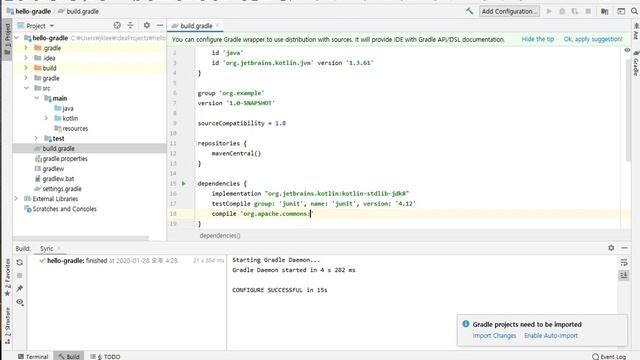Viewport: 640px width, 360px height.
Task: Click Project Structure icon in top toolbar
Action: [x=604, y=11]
